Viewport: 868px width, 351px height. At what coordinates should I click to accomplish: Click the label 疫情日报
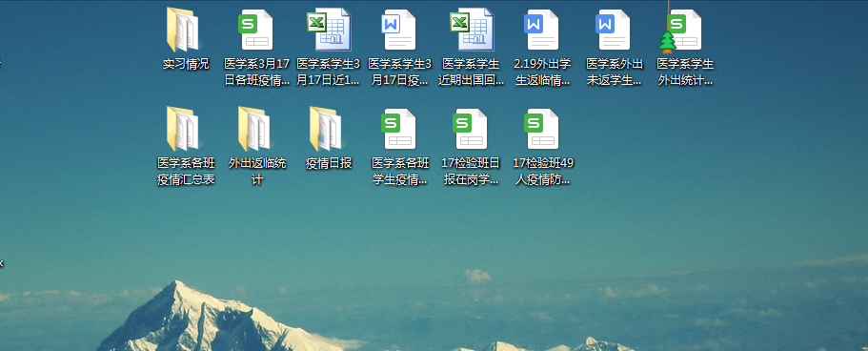coord(329,164)
